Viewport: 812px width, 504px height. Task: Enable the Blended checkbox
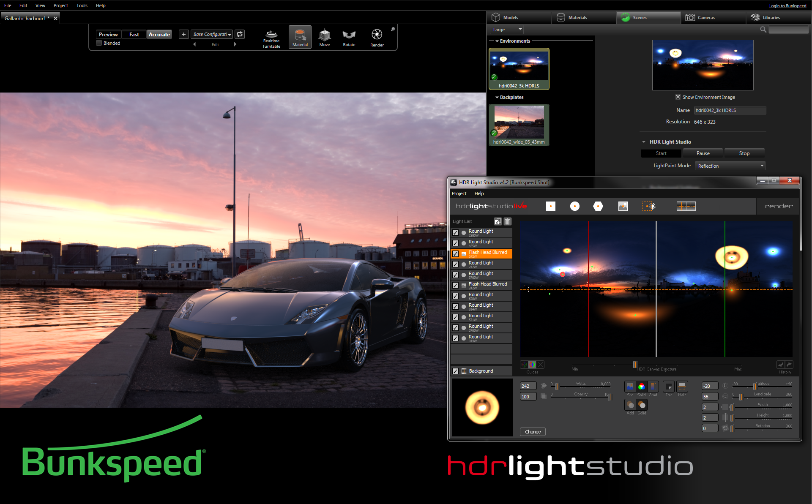[99, 43]
